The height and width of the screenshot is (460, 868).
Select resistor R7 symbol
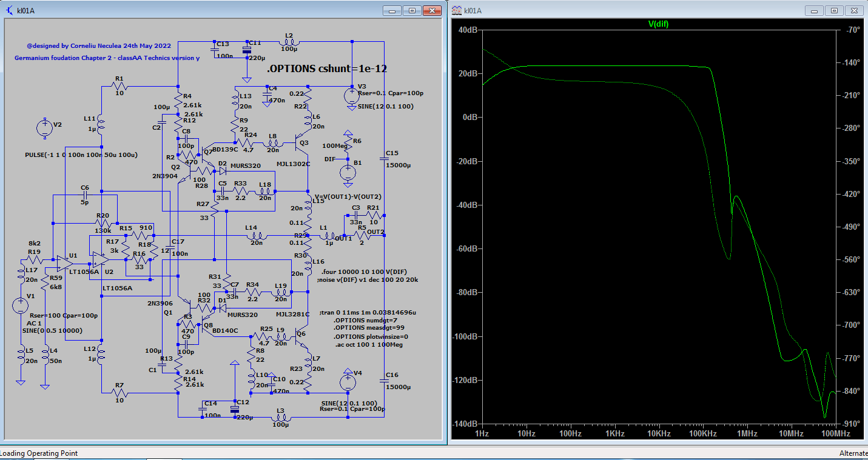pos(119,393)
